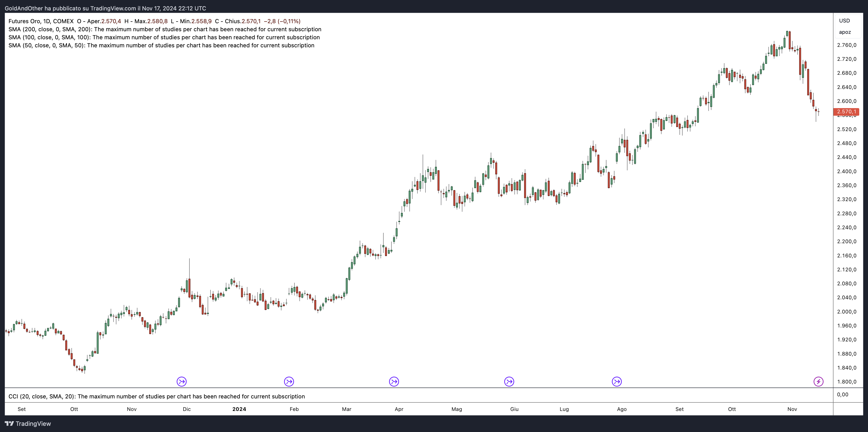868x432 pixels.
Task: Click the Mag label on time axis
Action: [456, 409]
